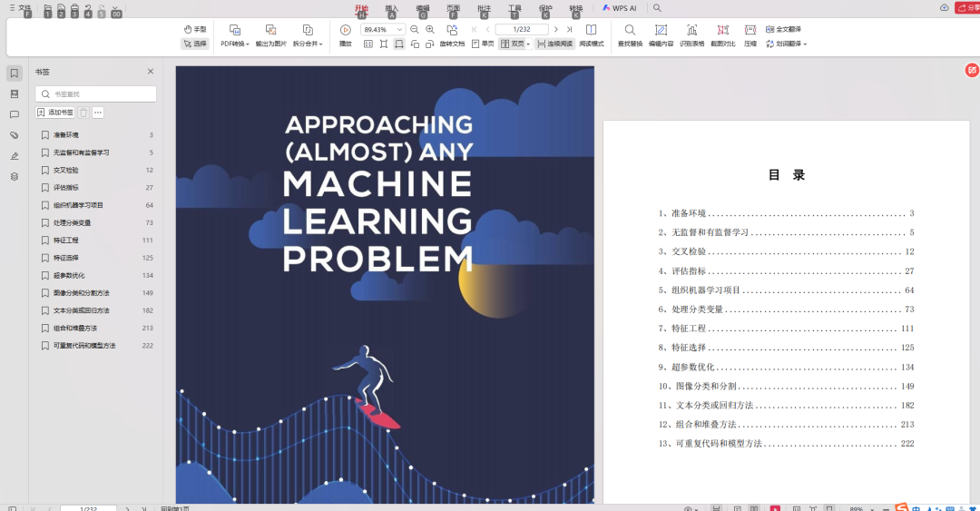
Task: Open bookmark 评估指标
Action: click(65, 188)
